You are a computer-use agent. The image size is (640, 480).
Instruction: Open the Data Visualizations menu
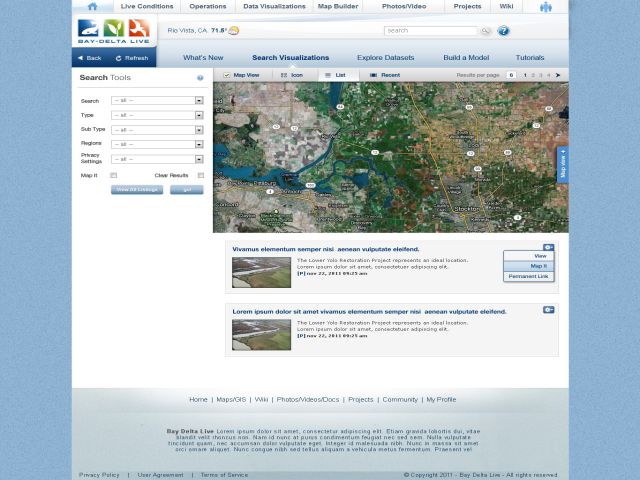coord(274,7)
